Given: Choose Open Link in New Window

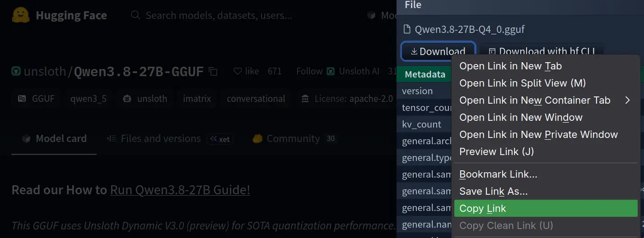Looking at the screenshot, I should click(x=546, y=117).
